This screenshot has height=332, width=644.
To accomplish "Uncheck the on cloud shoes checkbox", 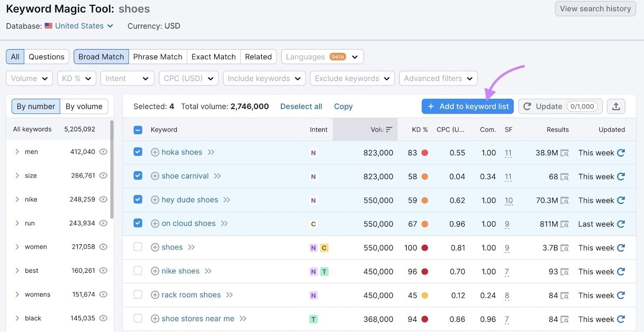I will tap(138, 223).
